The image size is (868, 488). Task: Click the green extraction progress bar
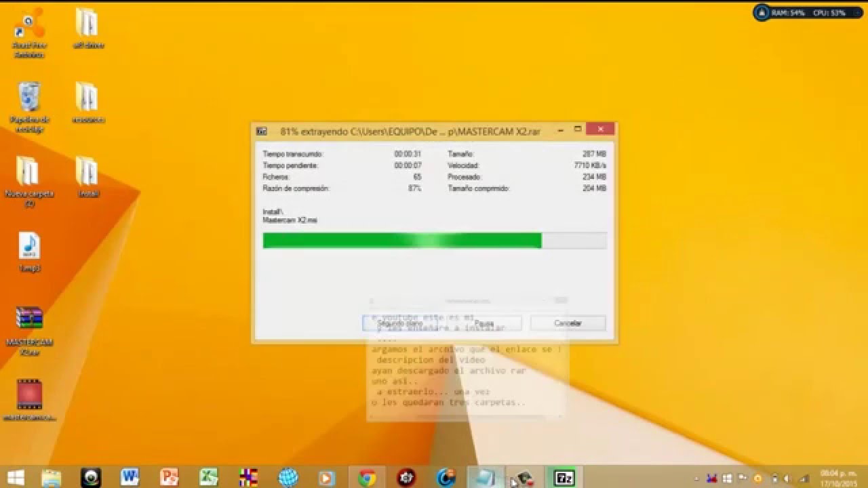coord(435,241)
